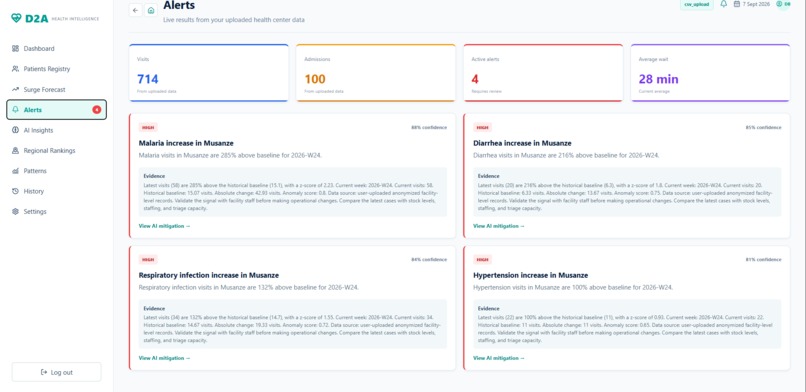
Task: Click the HIGH tag on Malaria alert
Action: [148, 127]
